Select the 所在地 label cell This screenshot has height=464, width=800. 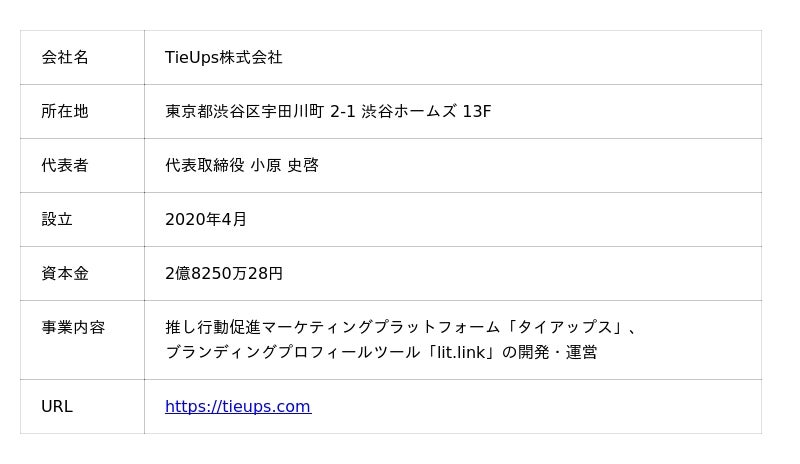[65, 111]
